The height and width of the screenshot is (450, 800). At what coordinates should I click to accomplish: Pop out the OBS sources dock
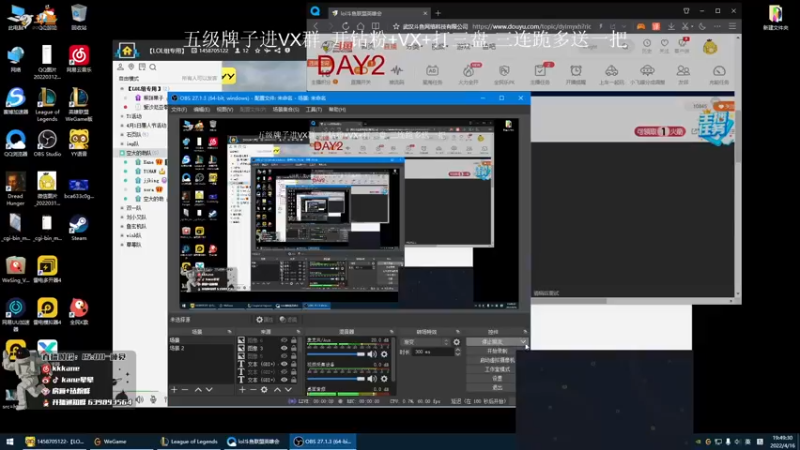coord(298,332)
